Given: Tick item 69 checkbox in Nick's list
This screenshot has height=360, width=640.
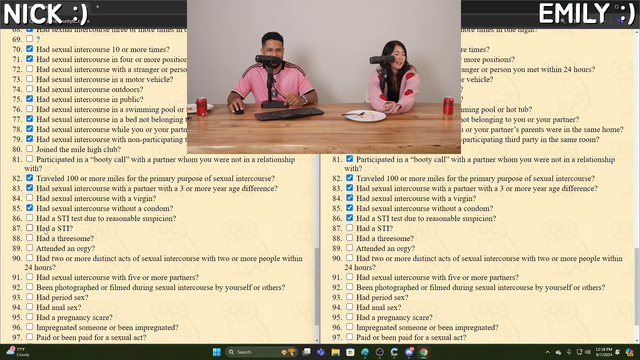Looking at the screenshot, I should [x=29, y=39].
